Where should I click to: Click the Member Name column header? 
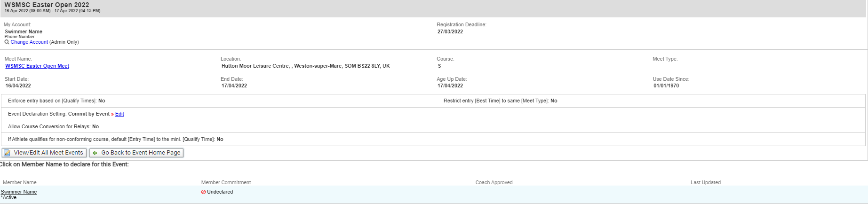(20, 182)
